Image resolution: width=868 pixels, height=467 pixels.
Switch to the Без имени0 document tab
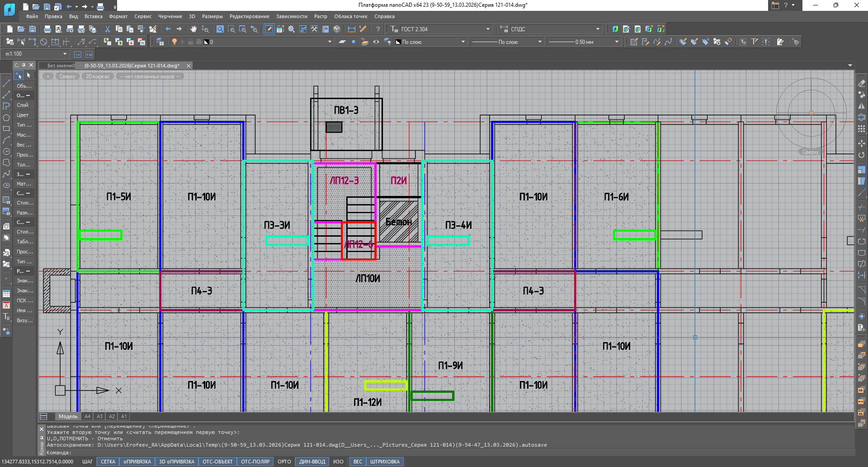61,66
